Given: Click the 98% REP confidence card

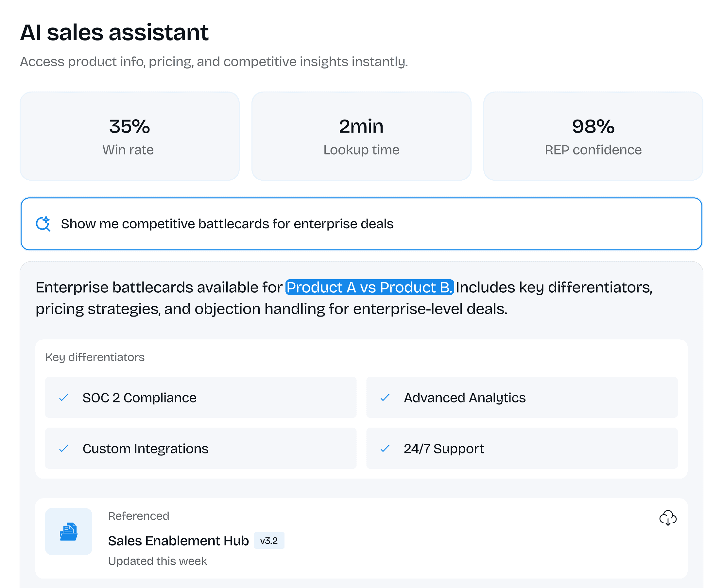Looking at the screenshot, I should [x=593, y=136].
